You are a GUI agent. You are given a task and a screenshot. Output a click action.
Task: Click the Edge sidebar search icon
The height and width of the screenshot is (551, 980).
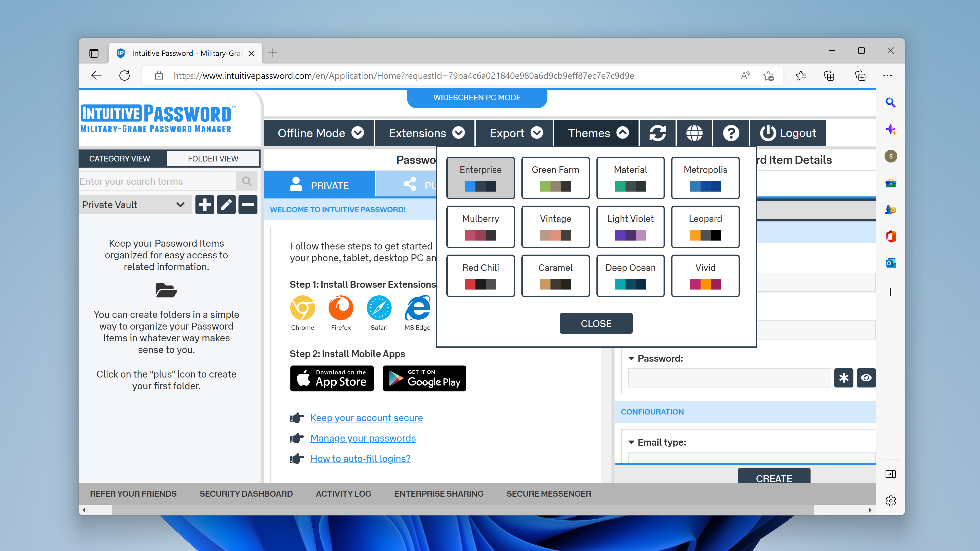pyautogui.click(x=890, y=102)
